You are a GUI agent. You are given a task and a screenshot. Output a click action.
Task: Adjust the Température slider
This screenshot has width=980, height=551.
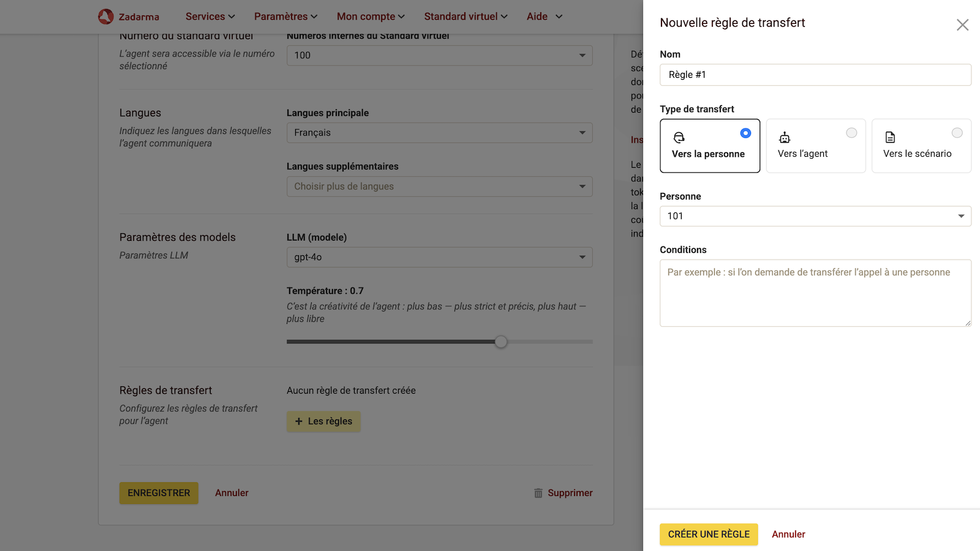coord(501,342)
